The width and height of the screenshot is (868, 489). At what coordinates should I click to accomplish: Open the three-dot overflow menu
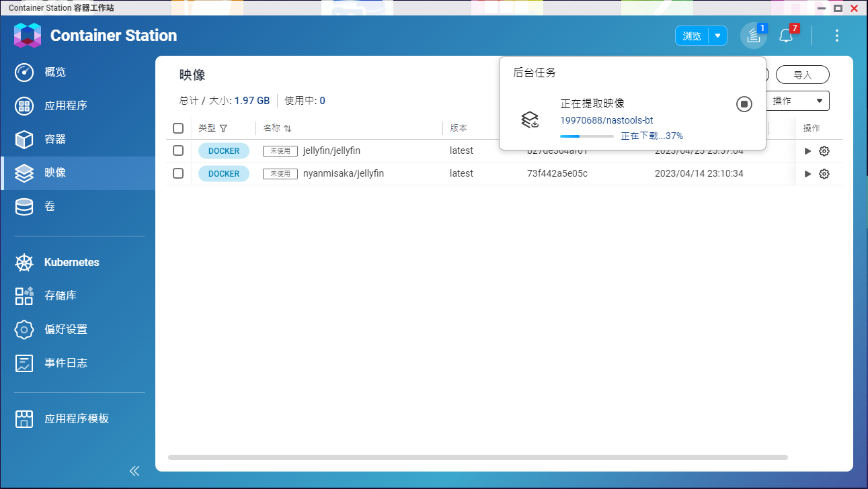[x=836, y=36]
